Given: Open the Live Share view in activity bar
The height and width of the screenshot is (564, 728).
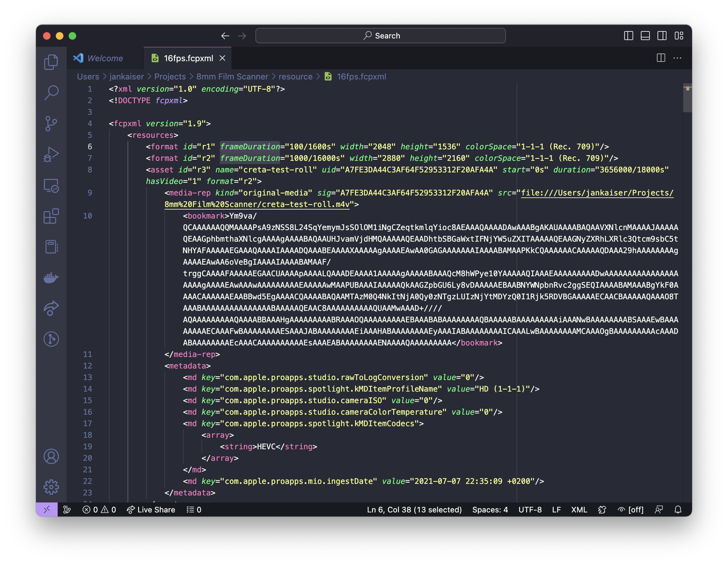Looking at the screenshot, I should point(51,308).
